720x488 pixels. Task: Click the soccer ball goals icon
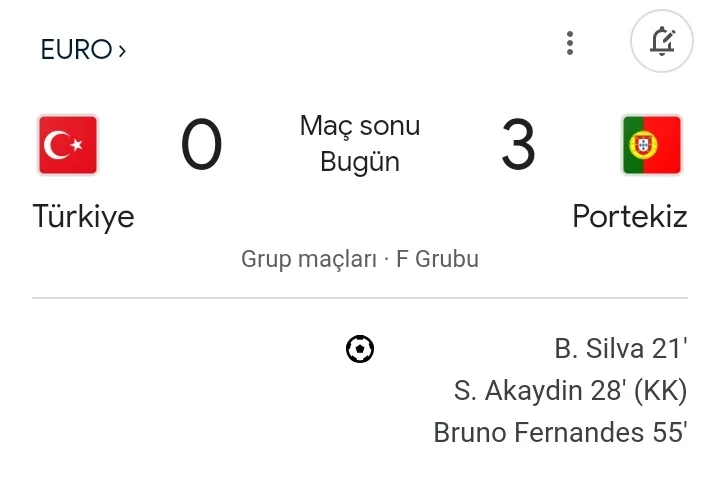point(360,349)
